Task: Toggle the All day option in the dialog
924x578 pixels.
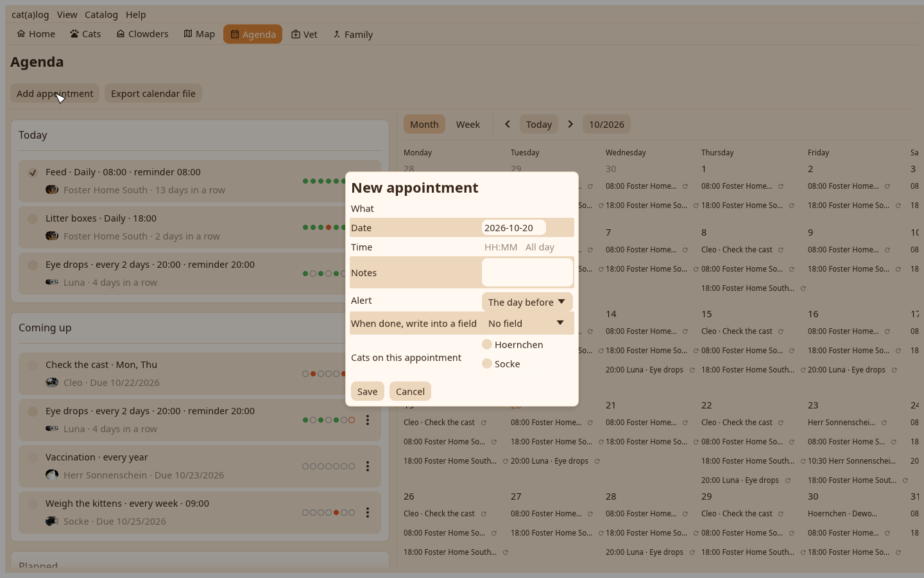Action: 540,247
